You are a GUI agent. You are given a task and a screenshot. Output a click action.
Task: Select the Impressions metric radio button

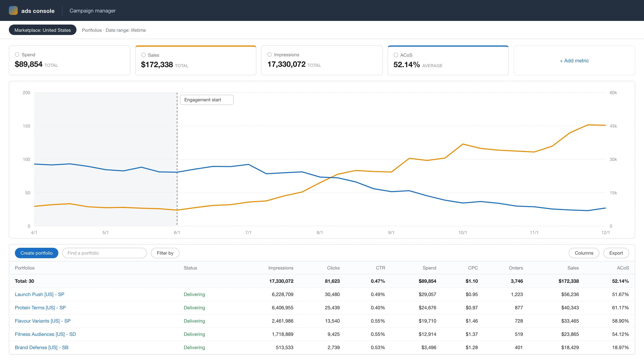269,55
